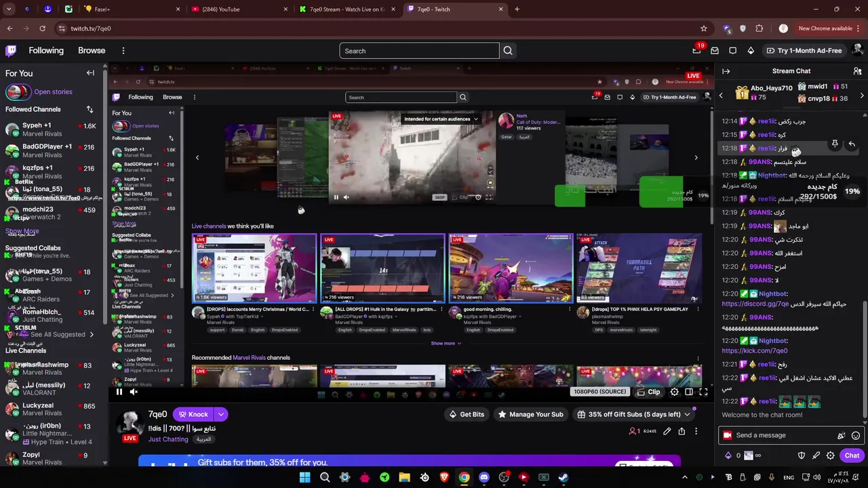Open the Discord taskbar icon
868x488 pixels.
(x=484, y=477)
